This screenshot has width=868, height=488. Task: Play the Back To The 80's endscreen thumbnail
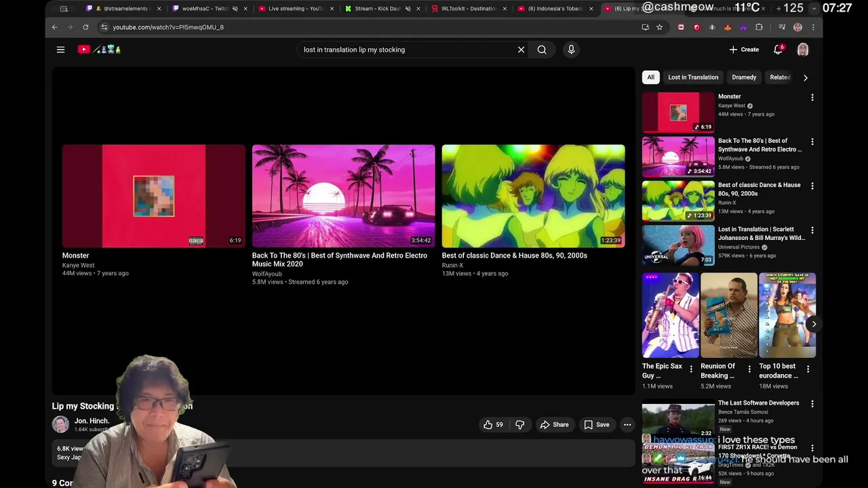(344, 196)
